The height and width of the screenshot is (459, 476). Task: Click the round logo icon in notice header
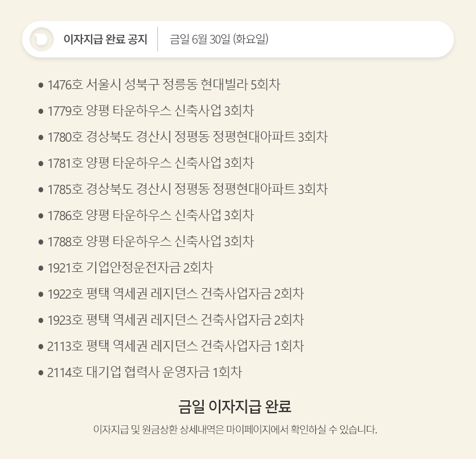coord(41,40)
